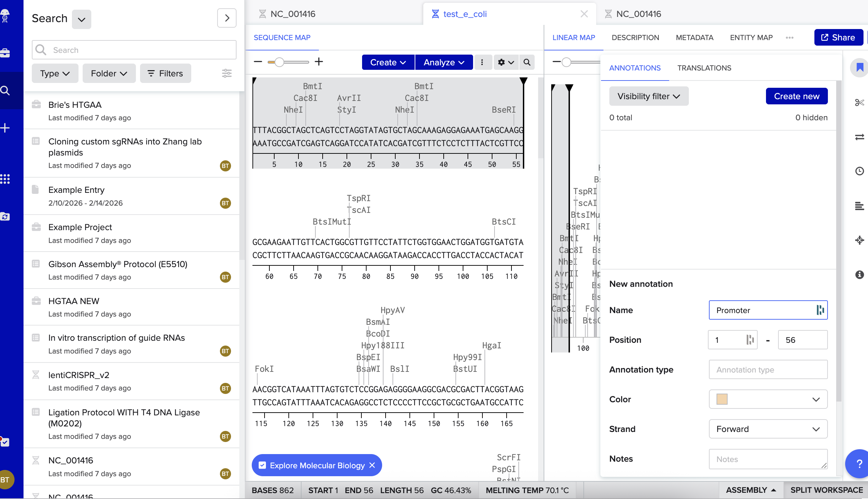Click the Share button
Viewport: 868px width, 499px height.
(838, 37)
